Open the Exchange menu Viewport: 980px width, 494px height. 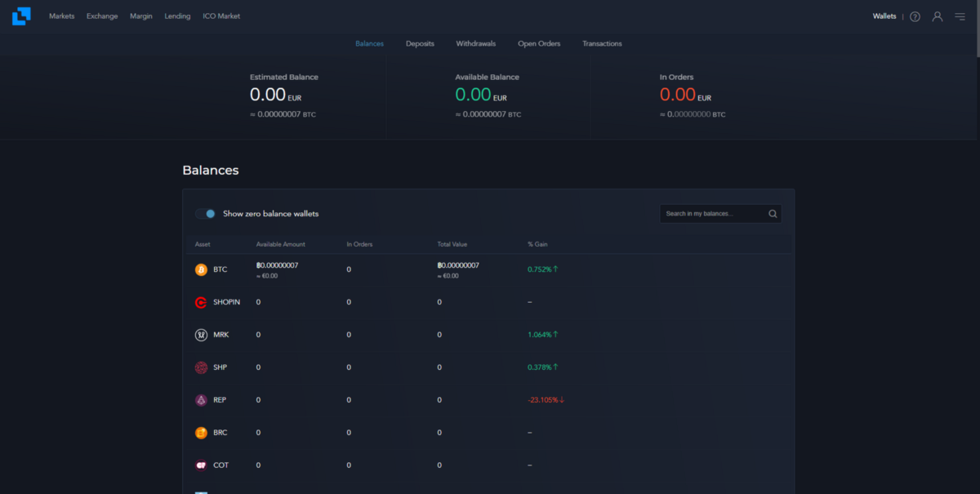(x=102, y=16)
